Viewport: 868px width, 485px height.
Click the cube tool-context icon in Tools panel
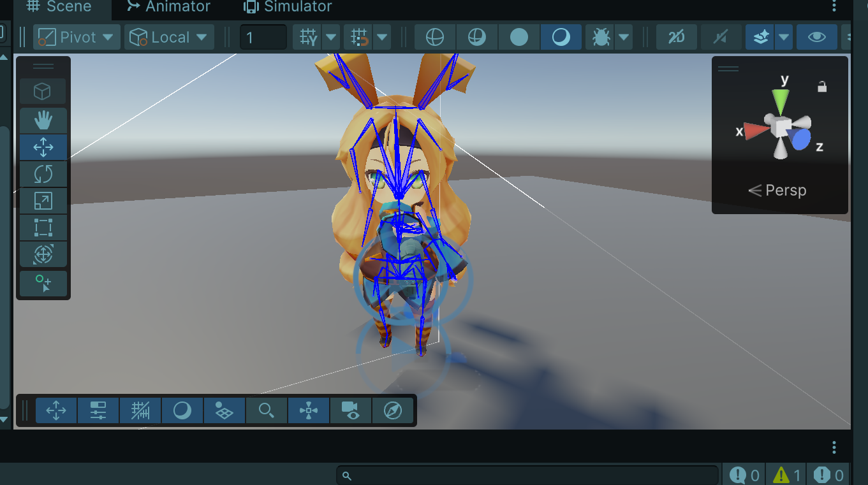tap(43, 92)
